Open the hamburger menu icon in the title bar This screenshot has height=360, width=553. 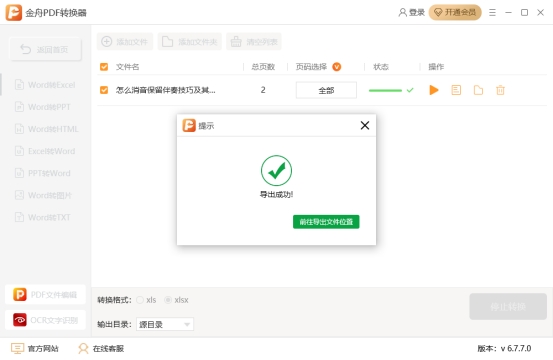pyautogui.click(x=492, y=13)
